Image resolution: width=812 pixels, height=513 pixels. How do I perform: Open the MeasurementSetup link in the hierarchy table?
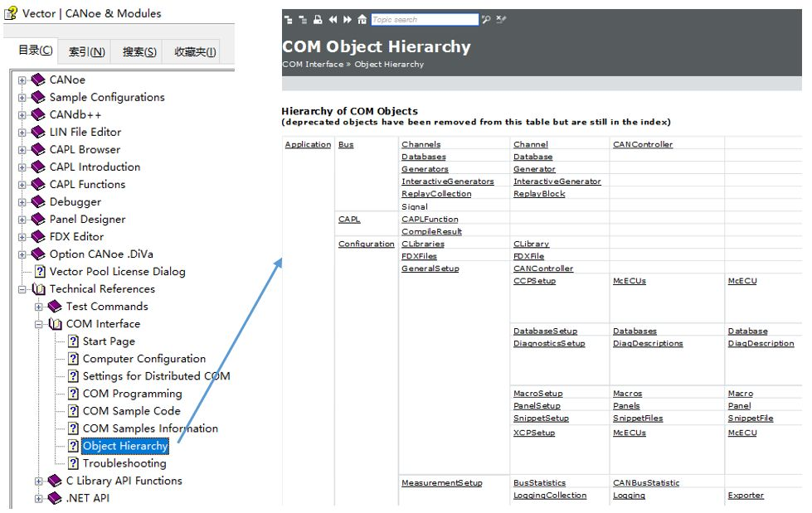(x=441, y=483)
